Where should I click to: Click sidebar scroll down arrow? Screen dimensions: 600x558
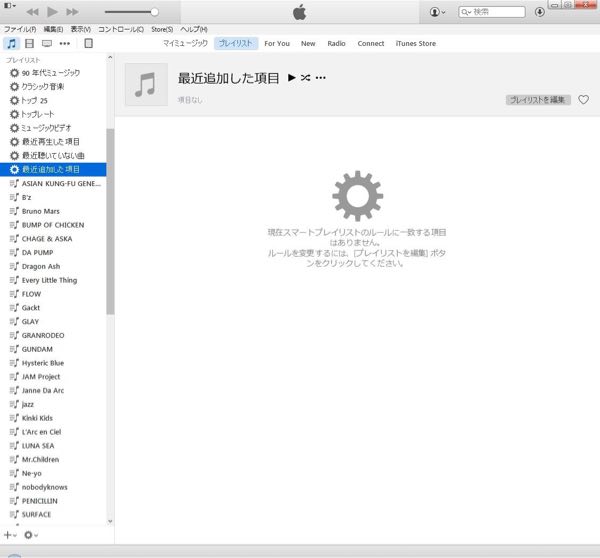[110, 521]
